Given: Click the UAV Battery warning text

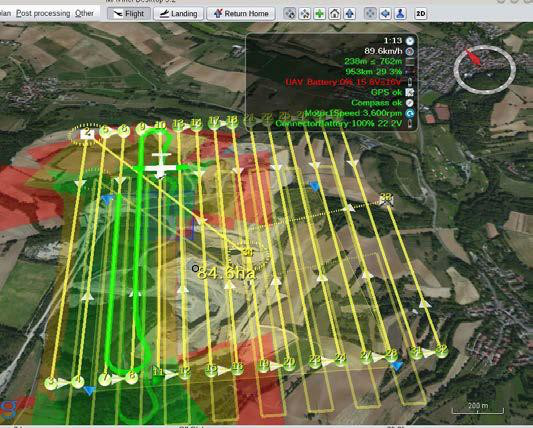Looking at the screenshot, I should tap(343, 82).
